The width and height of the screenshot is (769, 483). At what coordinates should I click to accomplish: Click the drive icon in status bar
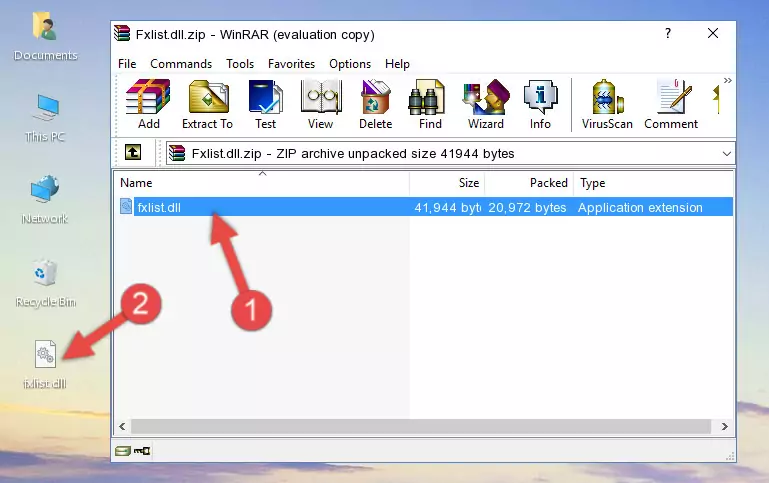tap(123, 451)
